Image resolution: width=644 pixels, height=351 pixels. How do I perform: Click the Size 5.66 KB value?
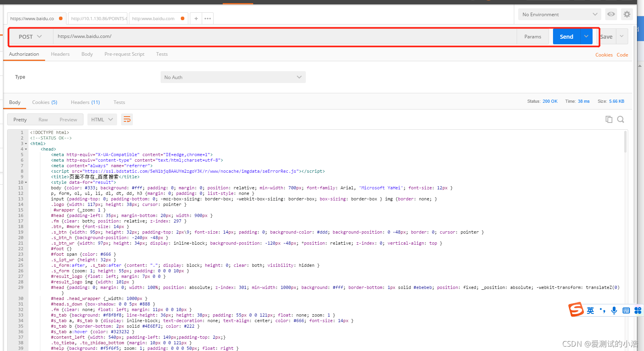coord(617,102)
